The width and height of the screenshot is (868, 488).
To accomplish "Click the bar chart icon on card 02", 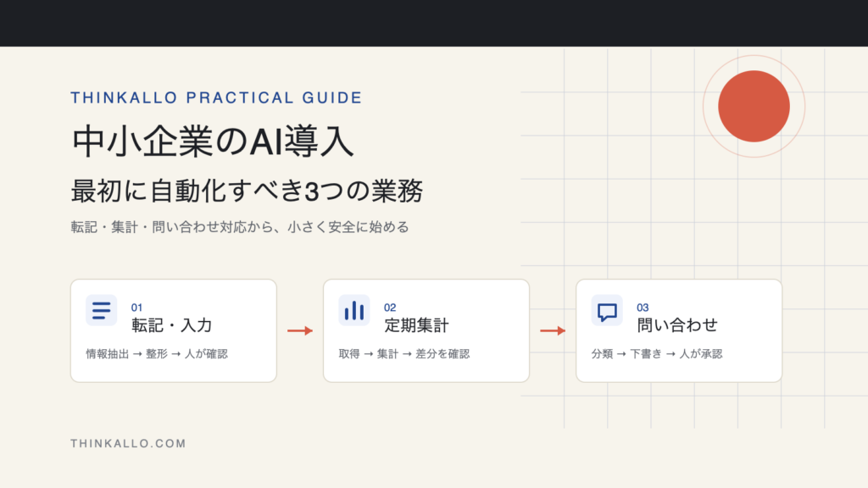I will pyautogui.click(x=354, y=310).
